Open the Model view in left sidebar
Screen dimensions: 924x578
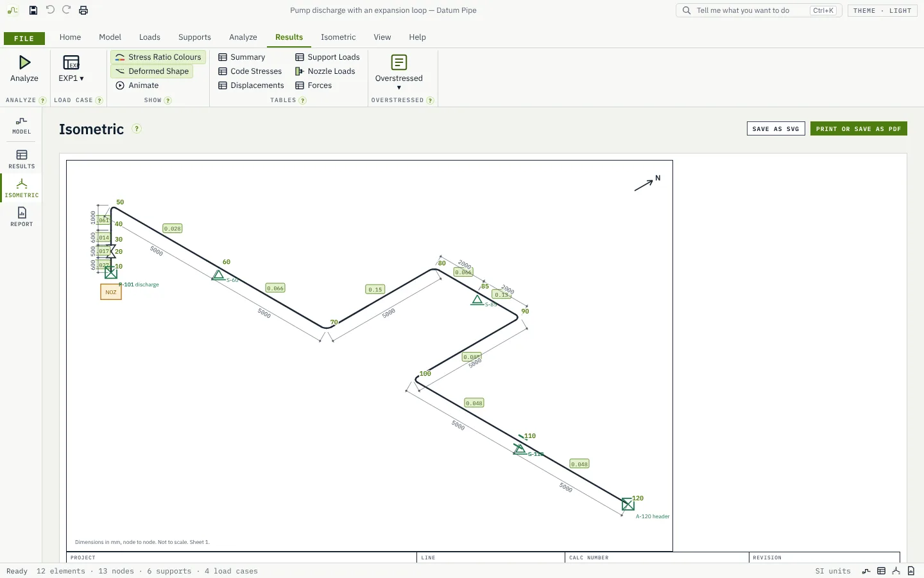[x=21, y=125]
